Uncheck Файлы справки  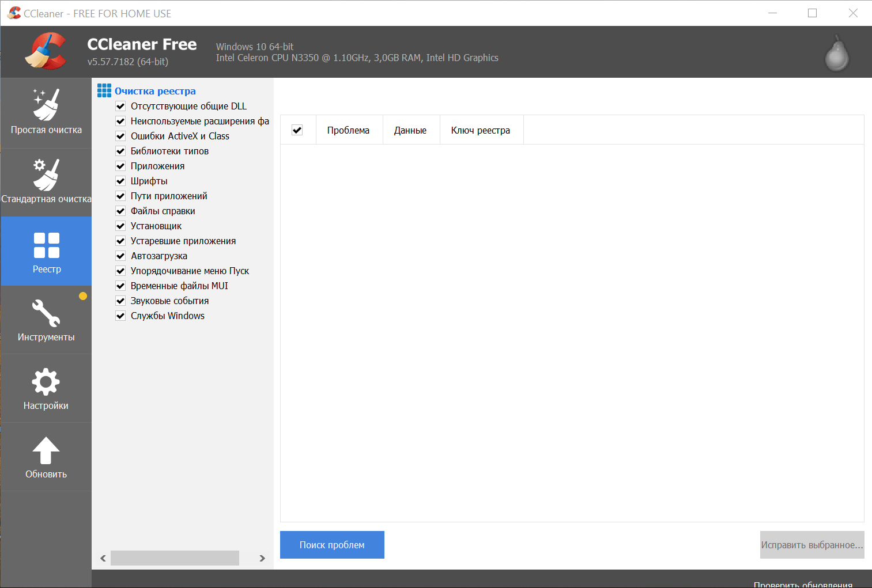[120, 211]
